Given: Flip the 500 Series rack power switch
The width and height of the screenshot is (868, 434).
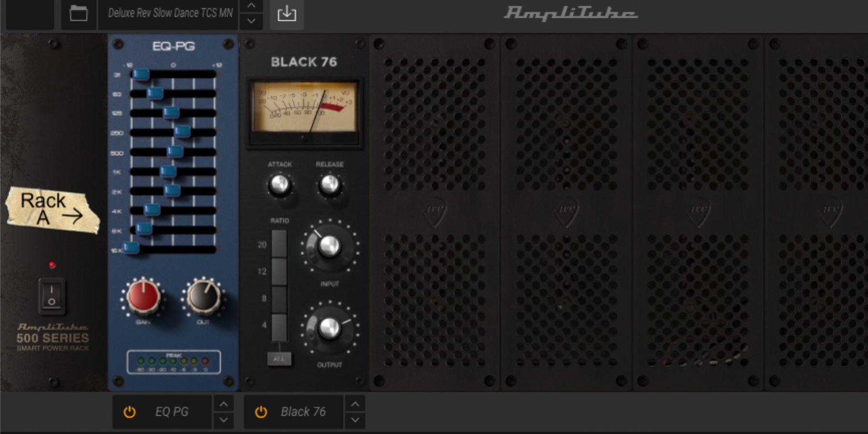Looking at the screenshot, I should click(x=52, y=296).
